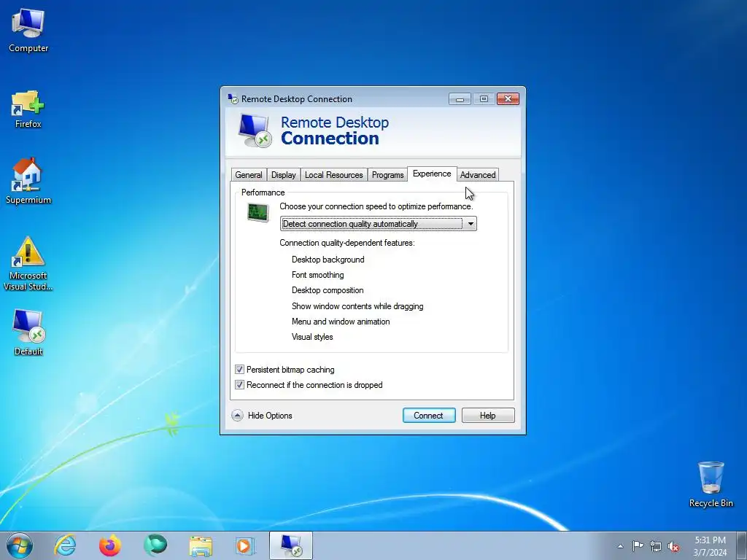Screen dimensions: 747x560
Task: Select the Microsoft Visual Studio desktop shortcut
Action: point(28,263)
